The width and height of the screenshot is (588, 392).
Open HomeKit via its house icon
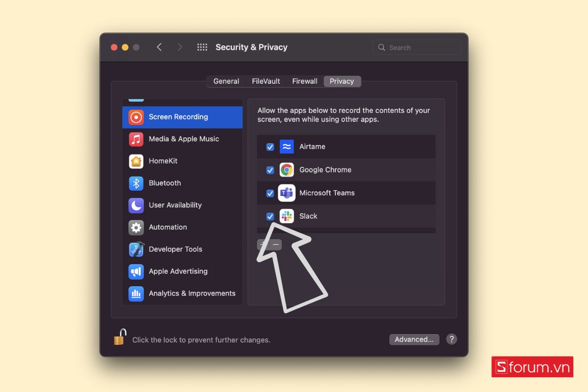pos(136,161)
